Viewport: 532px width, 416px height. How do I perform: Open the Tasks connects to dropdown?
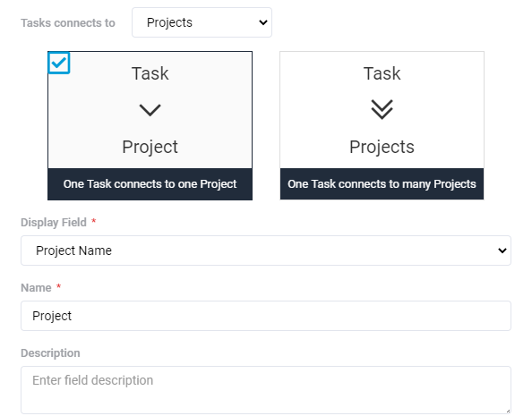pos(202,22)
